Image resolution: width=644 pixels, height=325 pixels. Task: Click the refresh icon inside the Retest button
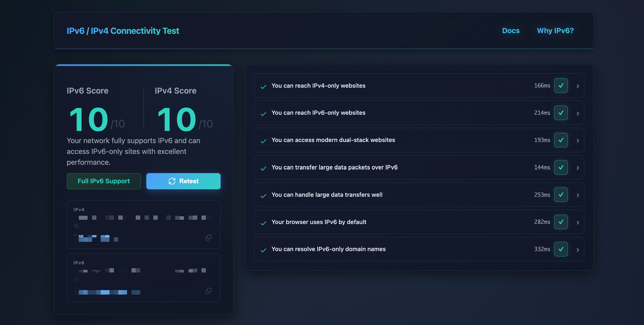(172, 181)
